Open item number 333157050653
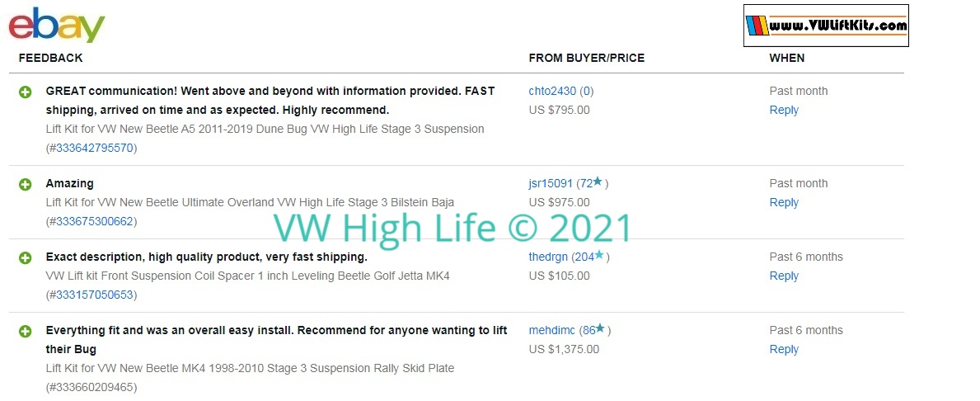The height and width of the screenshot is (401, 980). [x=95, y=295]
